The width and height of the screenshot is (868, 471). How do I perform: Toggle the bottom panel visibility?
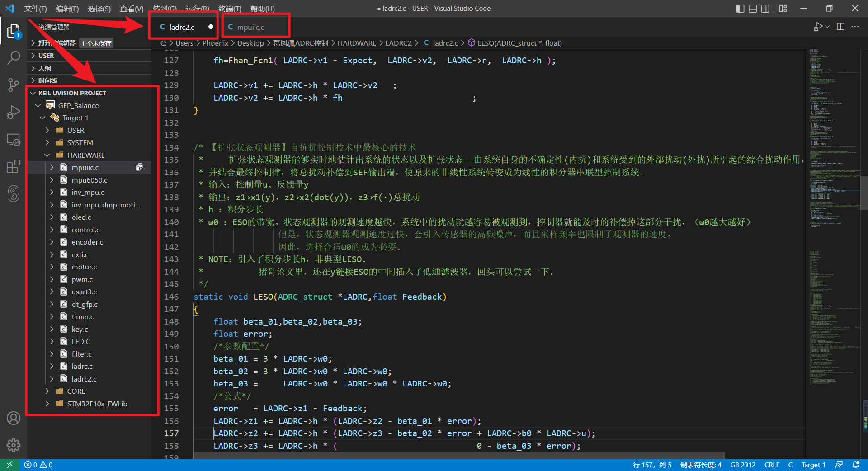753,8
